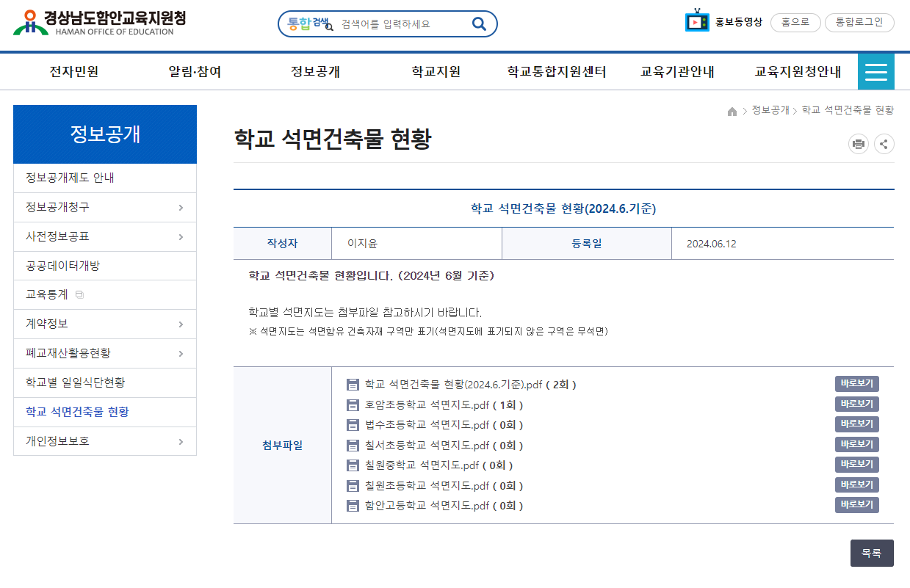Click the search keyword input field
Viewport: 910px width, 588px height.
(402, 23)
